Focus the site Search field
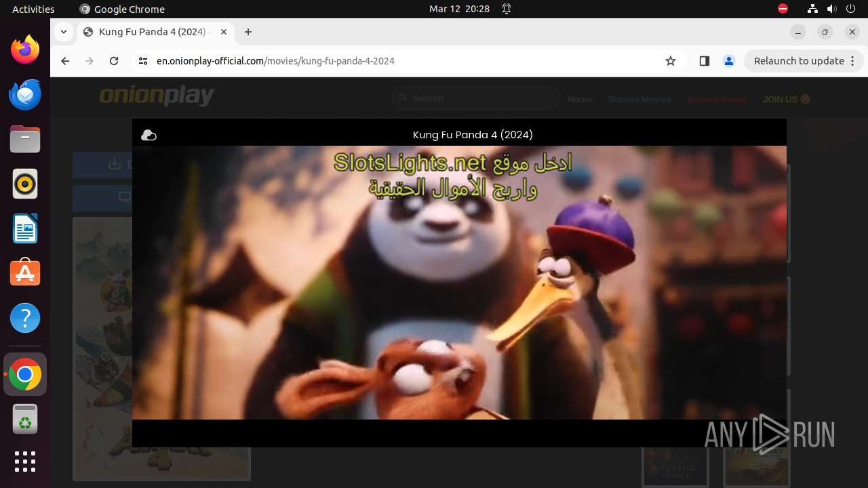This screenshot has height=488, width=868. tap(476, 98)
